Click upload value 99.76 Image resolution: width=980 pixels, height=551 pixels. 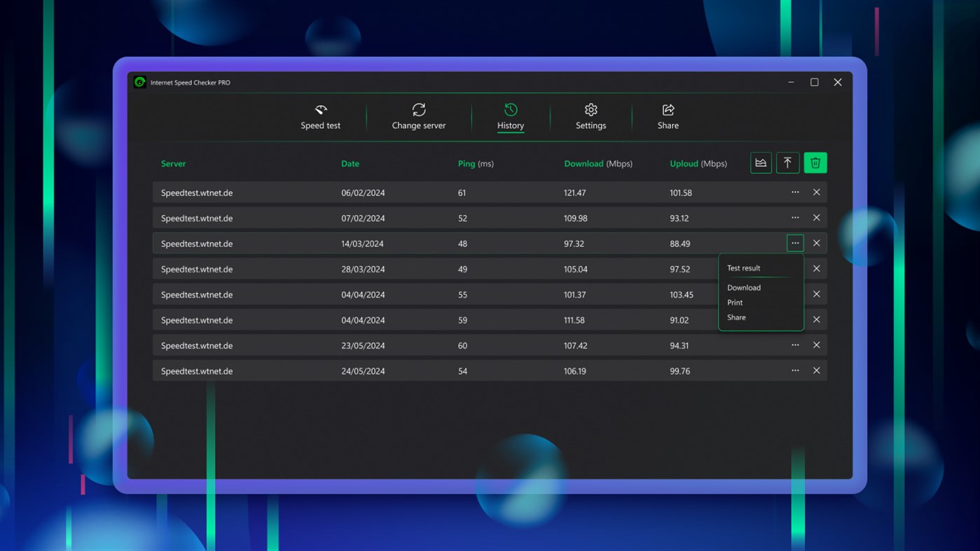680,371
